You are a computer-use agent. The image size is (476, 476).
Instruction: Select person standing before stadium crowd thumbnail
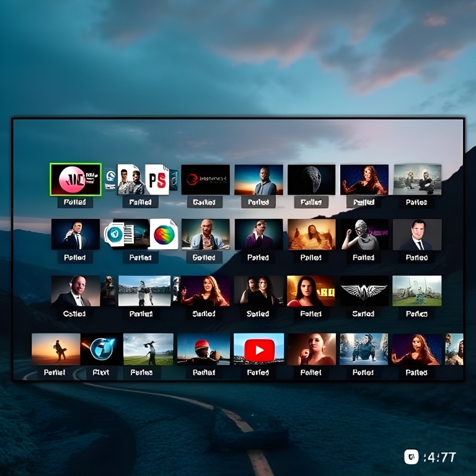pyautogui.click(x=144, y=291)
